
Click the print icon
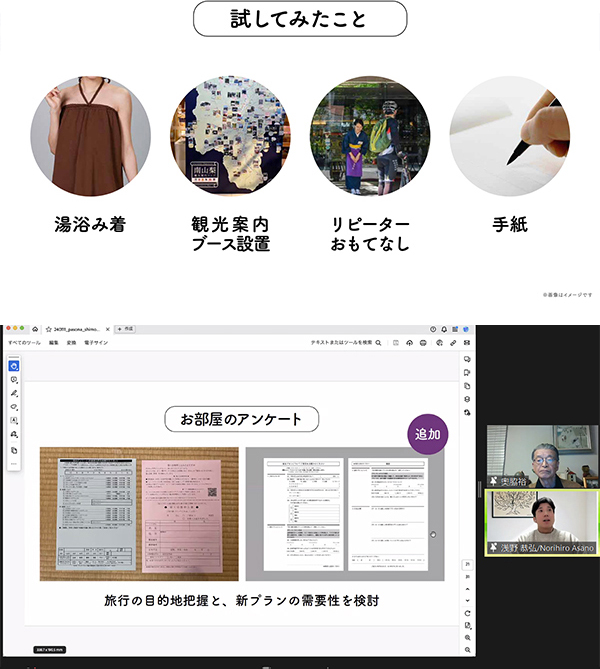[423, 343]
